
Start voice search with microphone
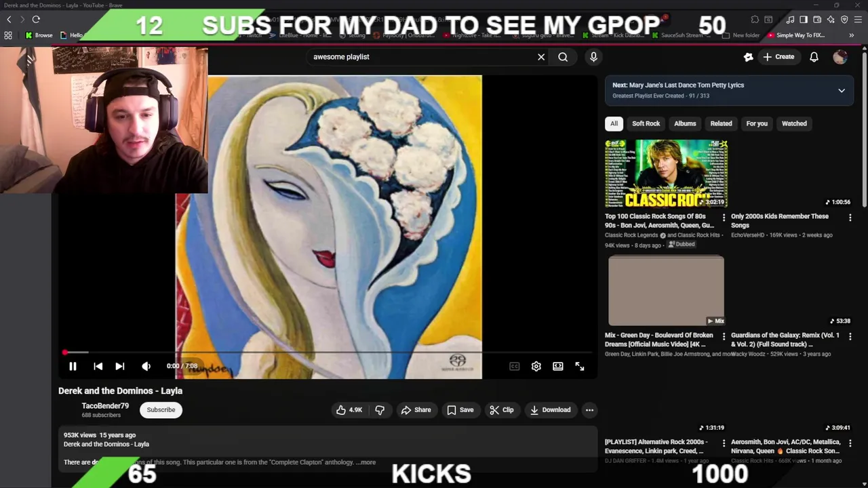593,57
